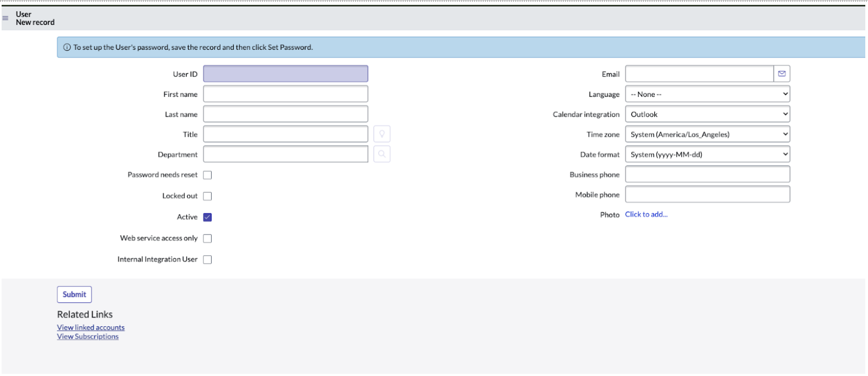Open the View Subscriptions link

pyautogui.click(x=88, y=336)
